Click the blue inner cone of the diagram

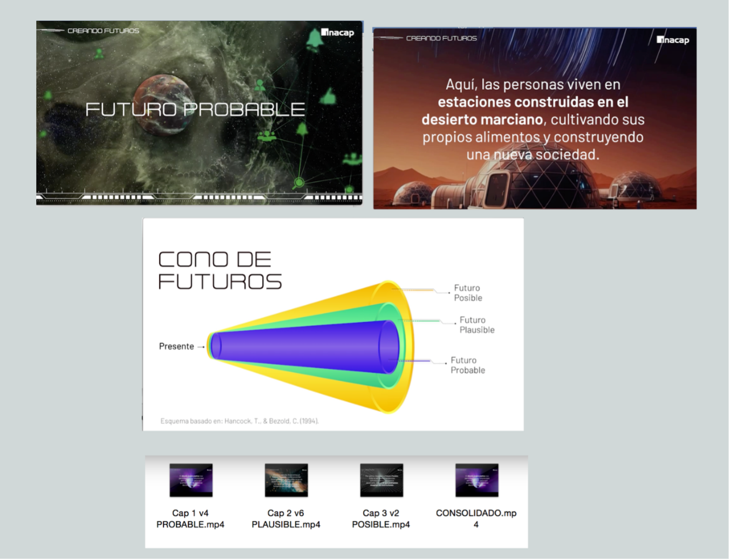[302, 346]
